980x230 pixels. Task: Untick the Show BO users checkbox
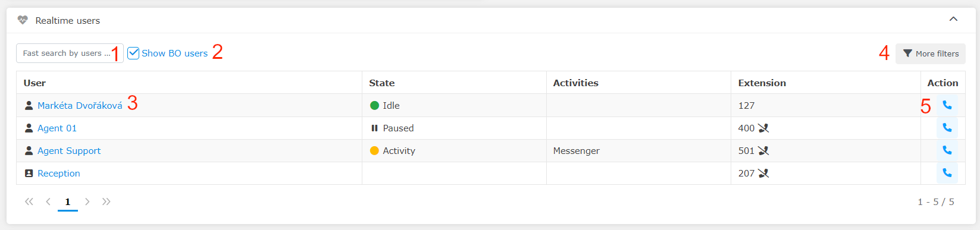tap(133, 53)
